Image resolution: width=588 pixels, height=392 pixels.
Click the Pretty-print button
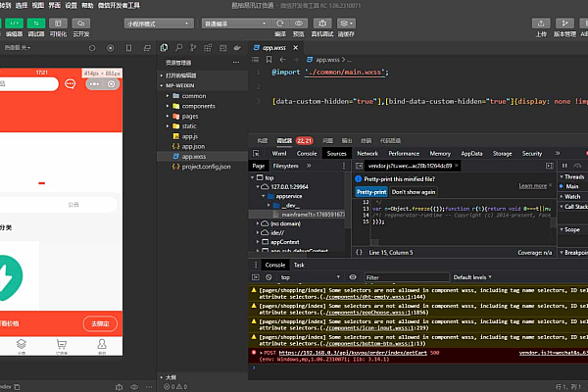coord(370,192)
